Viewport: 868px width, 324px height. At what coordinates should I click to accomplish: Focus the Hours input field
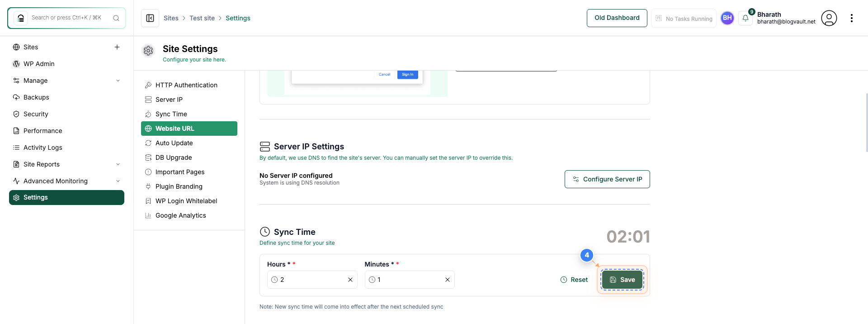coord(312,280)
